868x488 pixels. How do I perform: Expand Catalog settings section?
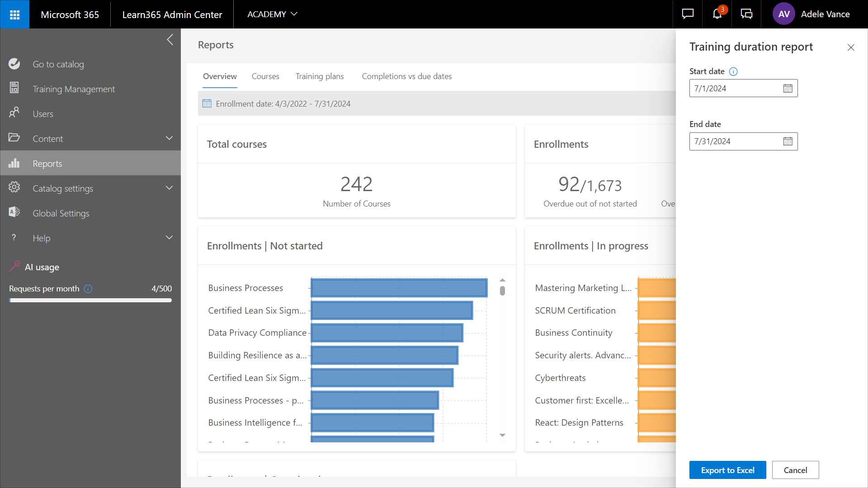(169, 188)
